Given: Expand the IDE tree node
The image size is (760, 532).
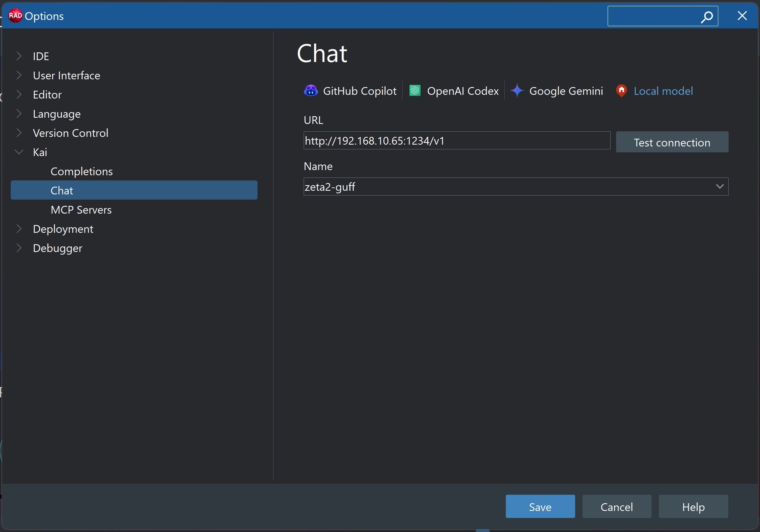Looking at the screenshot, I should [19, 56].
